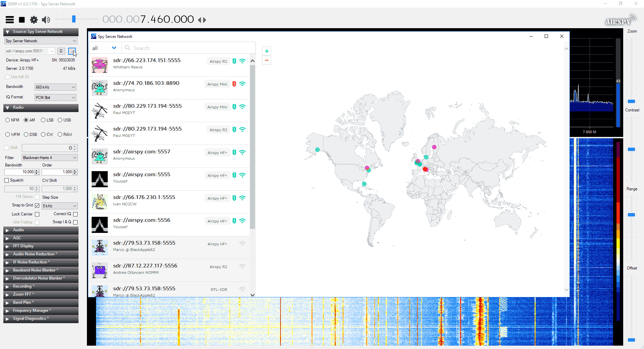The width and height of the screenshot is (644, 349).
Task: Open the Spy Server Network source dropdown
Action: [x=41, y=41]
